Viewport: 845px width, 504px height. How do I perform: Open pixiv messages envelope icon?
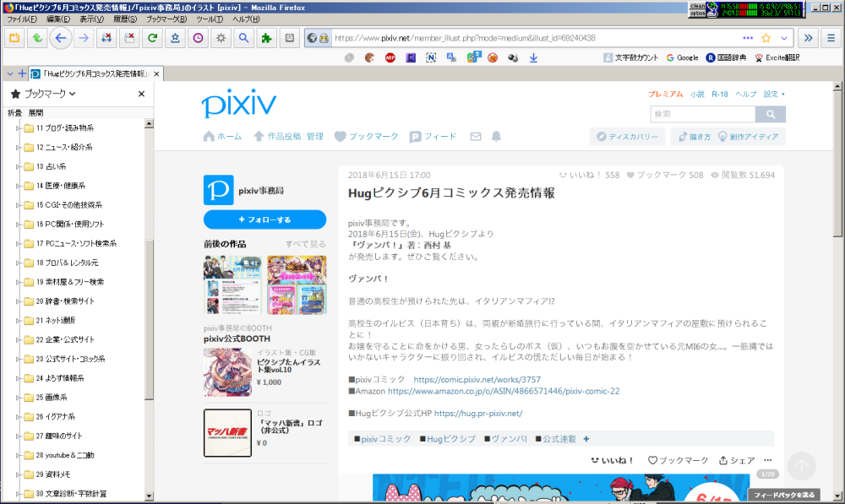tap(475, 136)
